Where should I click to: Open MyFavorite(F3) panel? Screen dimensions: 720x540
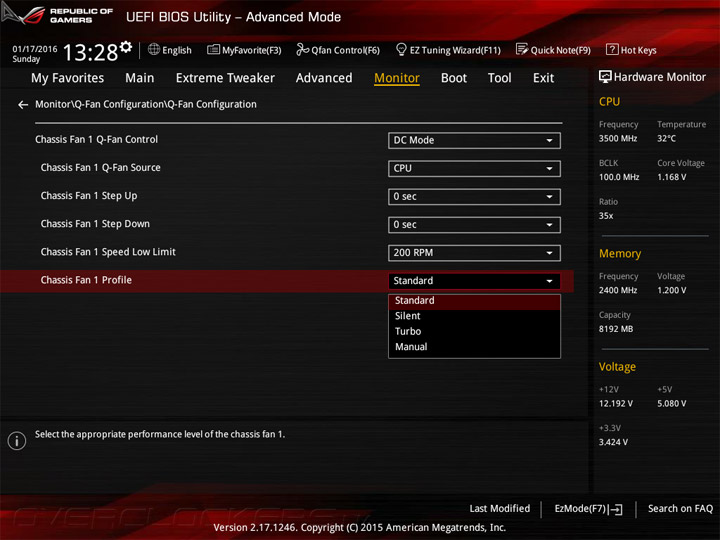[x=244, y=50]
